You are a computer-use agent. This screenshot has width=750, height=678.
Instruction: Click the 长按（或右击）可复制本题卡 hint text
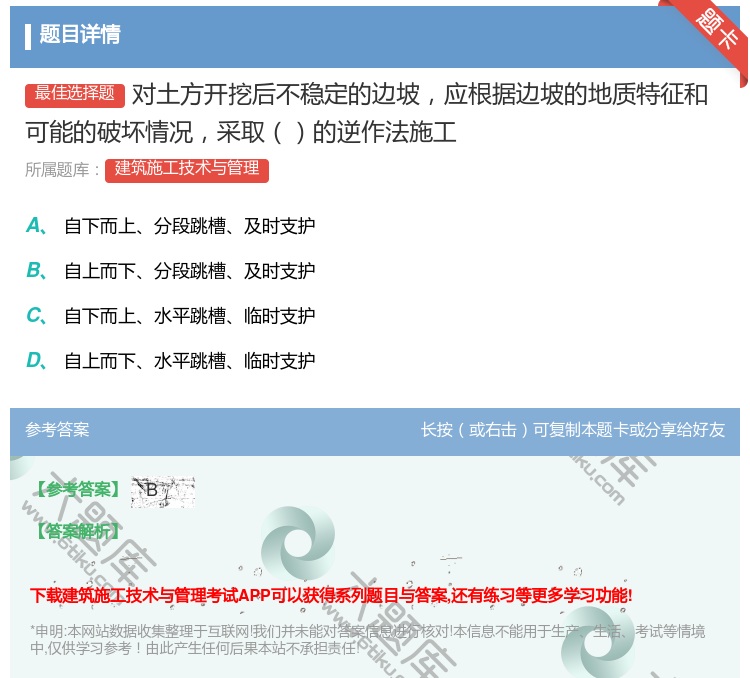click(573, 430)
